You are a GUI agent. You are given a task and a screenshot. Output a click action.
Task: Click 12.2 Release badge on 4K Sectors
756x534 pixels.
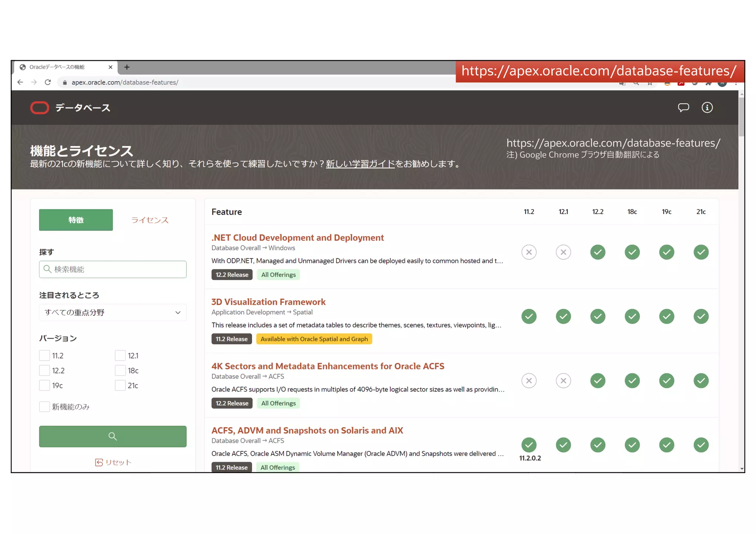coord(232,403)
